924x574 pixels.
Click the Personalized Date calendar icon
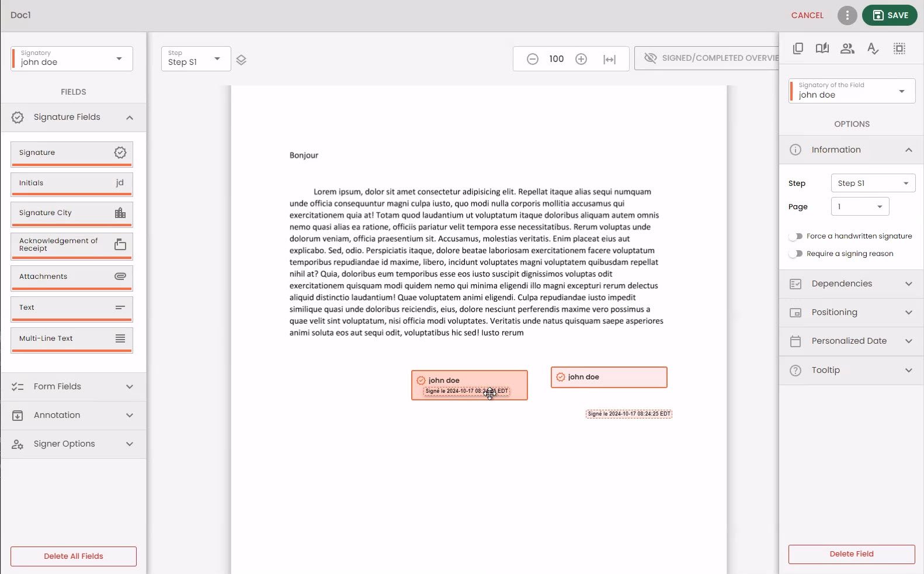click(796, 341)
